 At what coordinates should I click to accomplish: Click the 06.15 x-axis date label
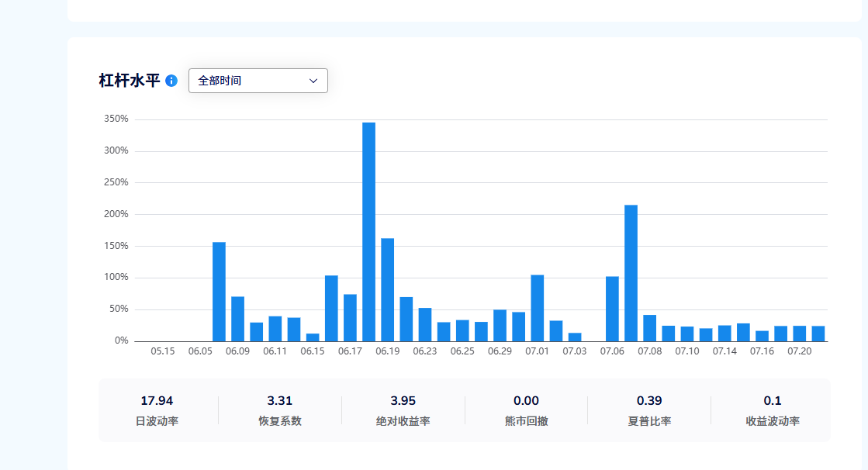click(312, 351)
